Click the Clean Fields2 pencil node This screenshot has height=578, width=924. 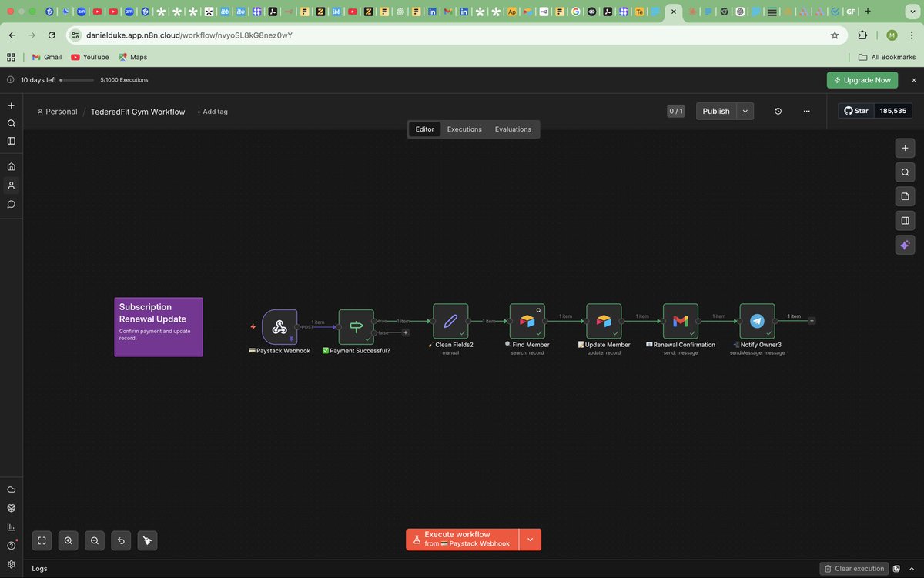click(450, 321)
